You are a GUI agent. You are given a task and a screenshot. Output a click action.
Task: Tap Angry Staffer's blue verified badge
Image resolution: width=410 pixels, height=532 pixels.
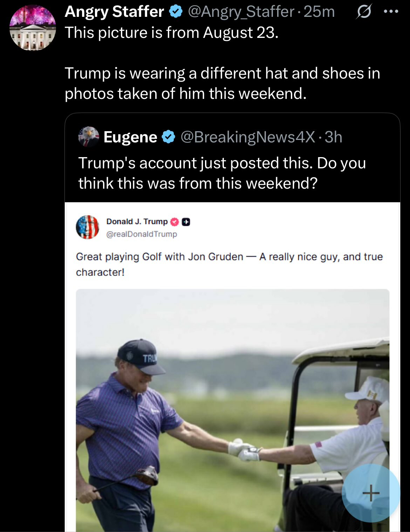pos(176,12)
